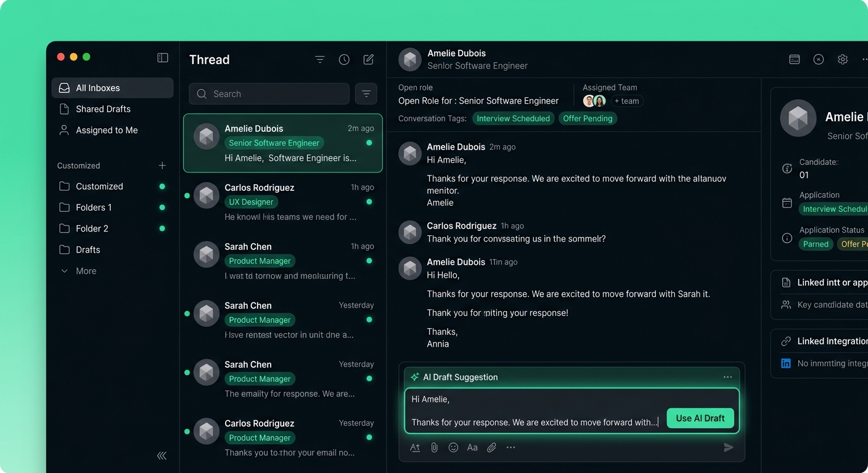868x473 pixels.
Task: Toggle the sidebar panel icon
Action: click(x=163, y=58)
